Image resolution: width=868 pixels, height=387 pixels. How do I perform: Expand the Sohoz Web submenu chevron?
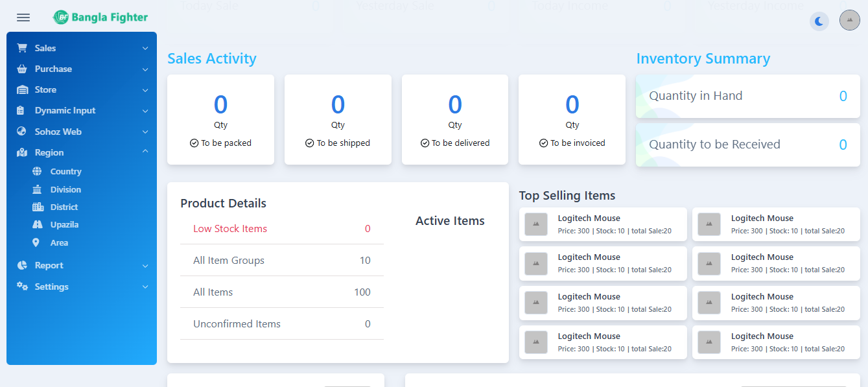coord(145,132)
